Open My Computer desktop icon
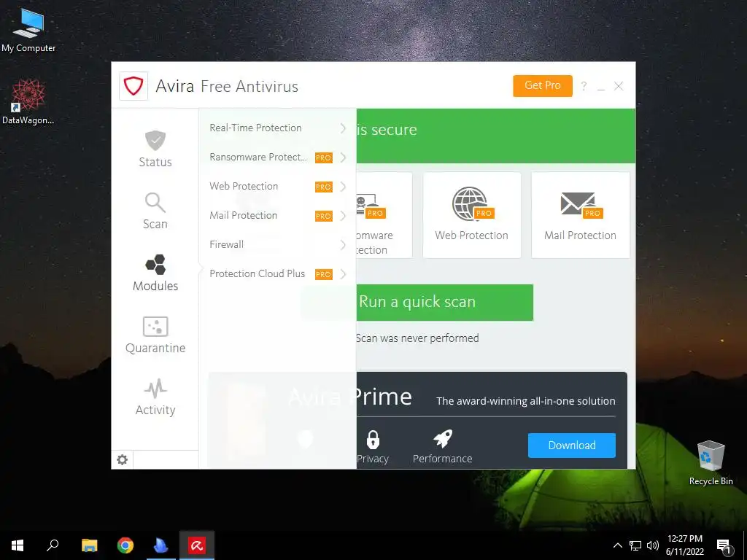 point(28,31)
